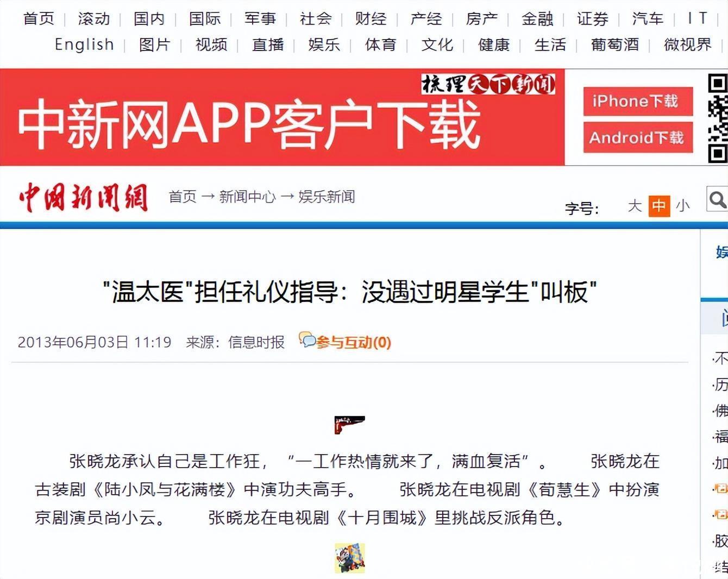728x579 pixels.
Task: Open the second small article image thumbnail
Action: 349,558
